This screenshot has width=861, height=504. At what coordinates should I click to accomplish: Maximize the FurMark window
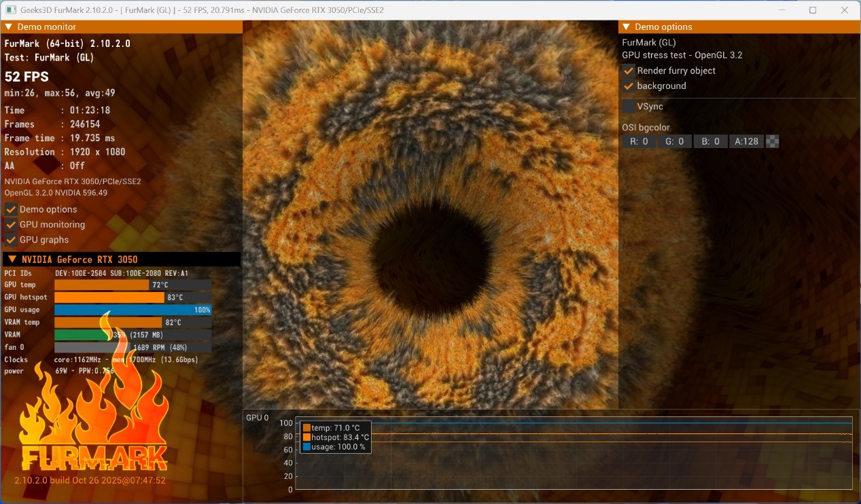click(813, 10)
